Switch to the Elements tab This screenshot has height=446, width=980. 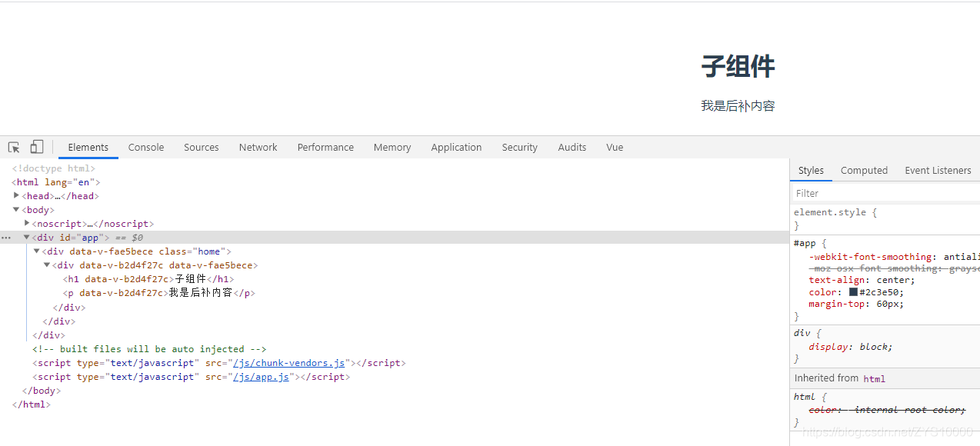pos(88,147)
